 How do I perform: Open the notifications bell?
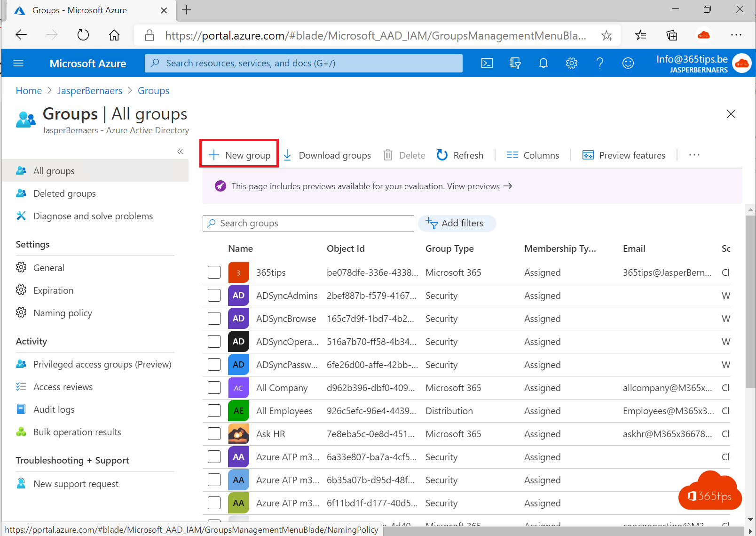pos(543,63)
